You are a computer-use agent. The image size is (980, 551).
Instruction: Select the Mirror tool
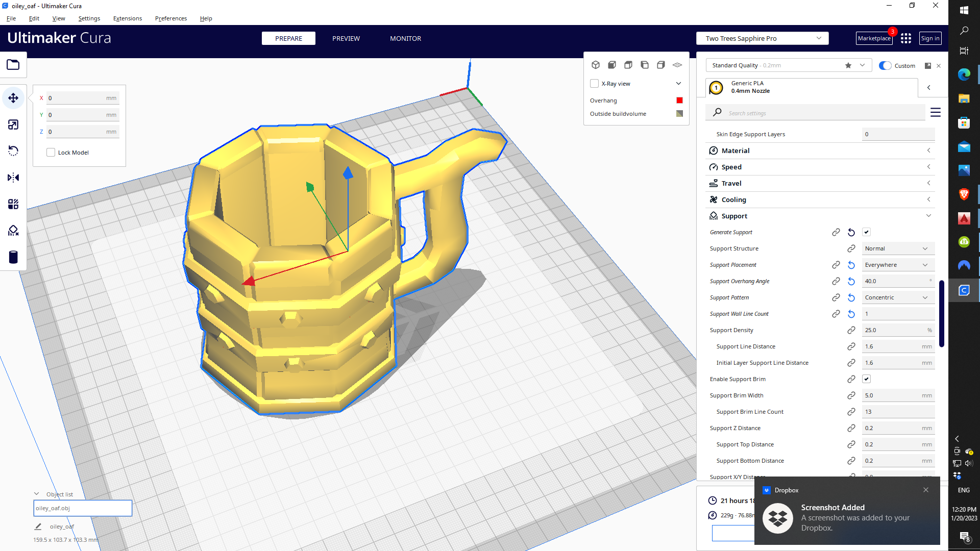(x=13, y=178)
